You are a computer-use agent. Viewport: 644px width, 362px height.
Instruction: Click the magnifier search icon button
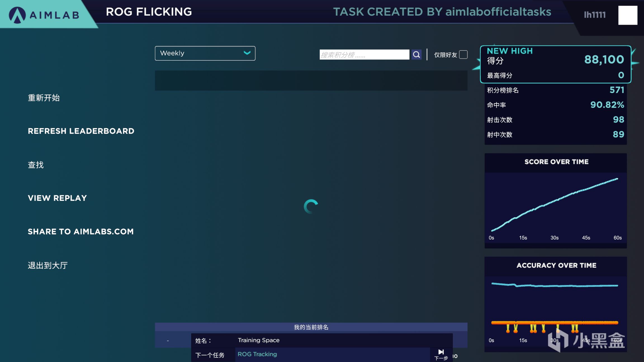coord(416,54)
